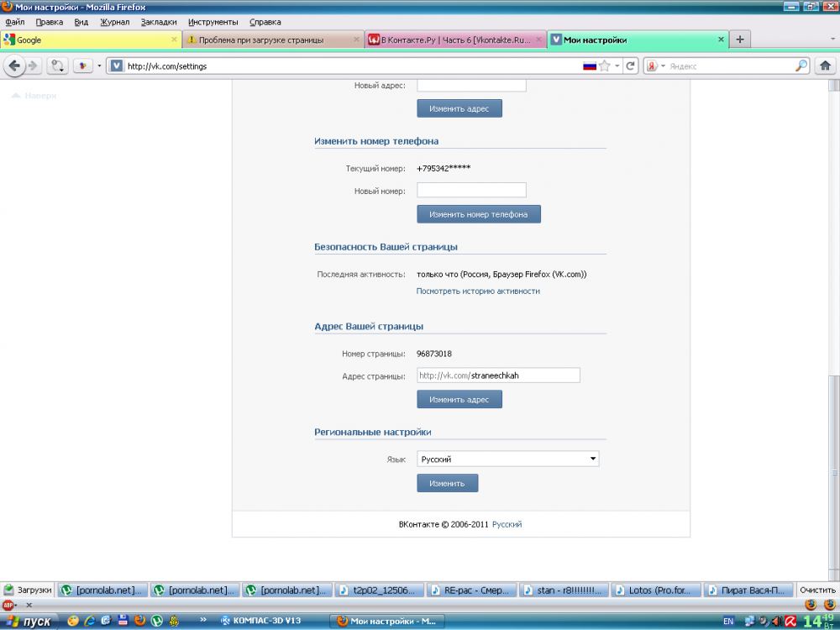840x630 pixels.
Task: Click the smiley face quick launch icon
Action: point(73,621)
